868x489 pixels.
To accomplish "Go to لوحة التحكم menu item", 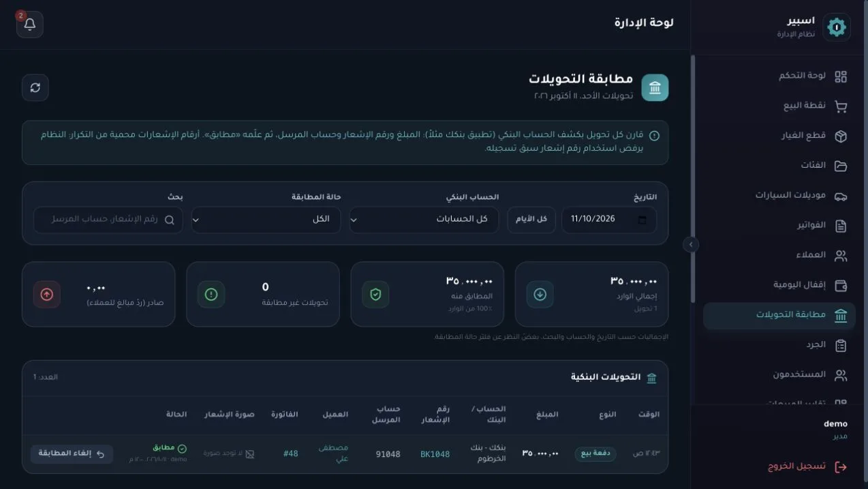I will click(779, 76).
